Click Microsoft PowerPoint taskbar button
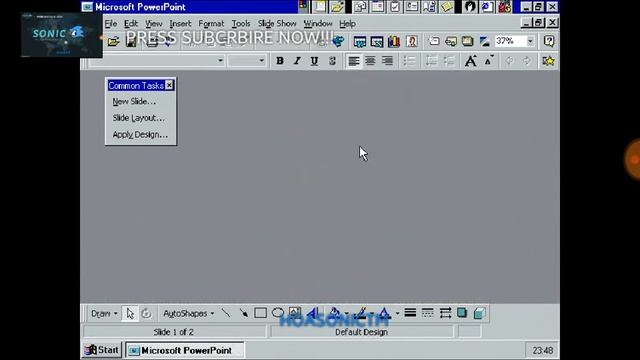640x360 pixels. [x=184, y=350]
